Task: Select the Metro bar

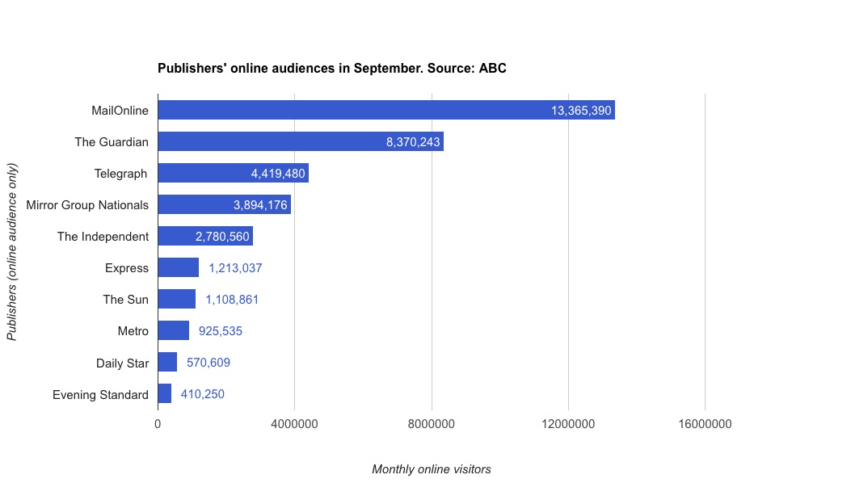Action: tap(173, 331)
